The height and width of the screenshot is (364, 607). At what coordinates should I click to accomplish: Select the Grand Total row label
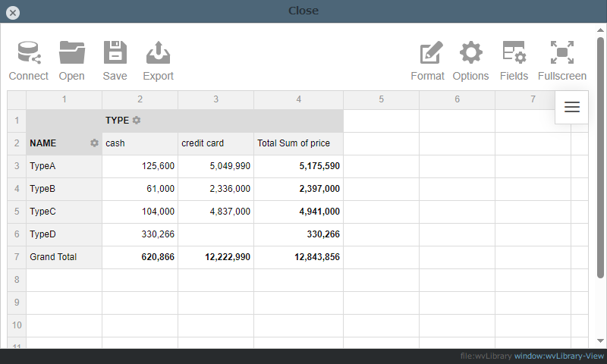tap(64, 257)
